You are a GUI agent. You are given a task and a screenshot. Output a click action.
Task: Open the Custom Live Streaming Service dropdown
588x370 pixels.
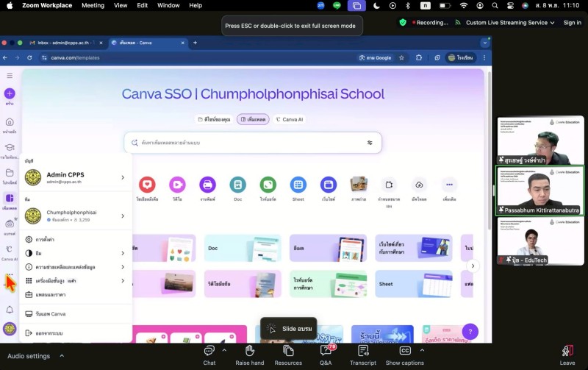(511, 23)
